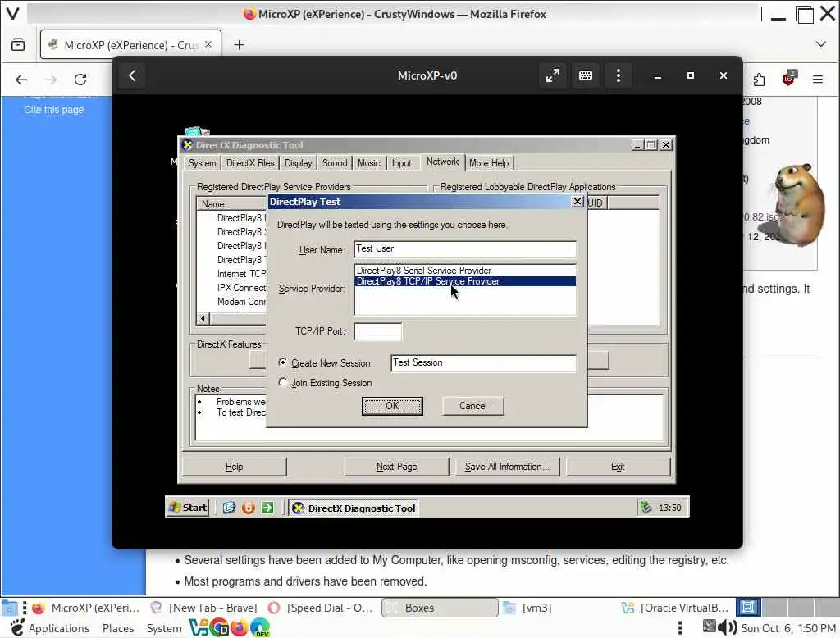Select Create New Session radio button

(x=282, y=362)
